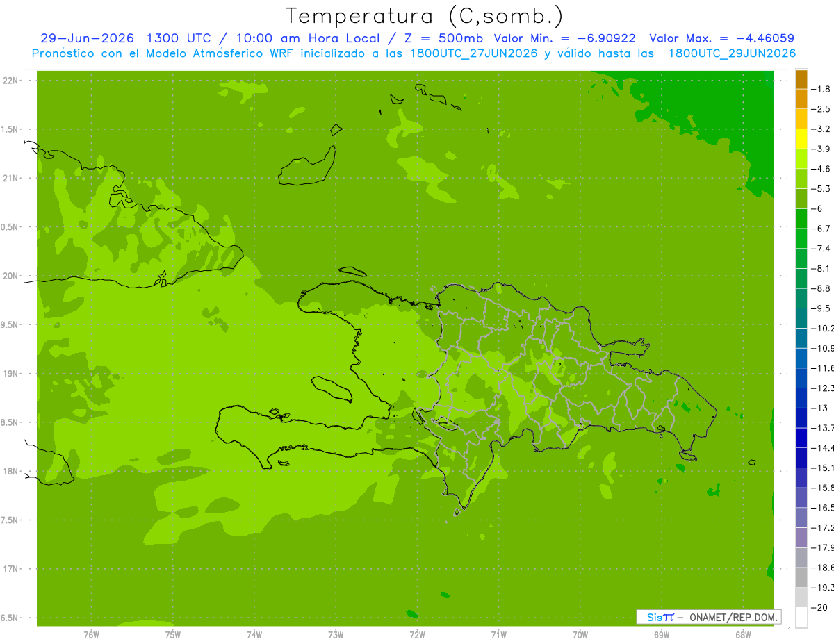Click the '-20' colorbar value
The image size is (834, 644).
pyautogui.click(x=819, y=607)
